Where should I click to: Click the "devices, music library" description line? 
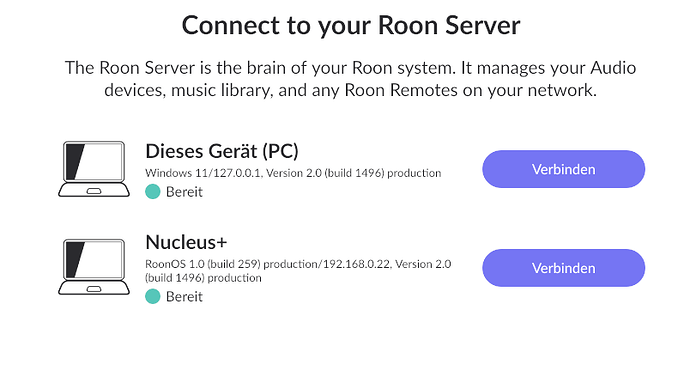point(350,90)
